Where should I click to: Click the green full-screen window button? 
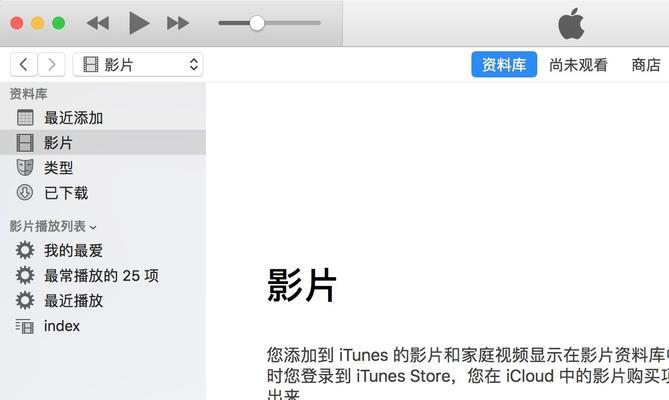tap(58, 23)
